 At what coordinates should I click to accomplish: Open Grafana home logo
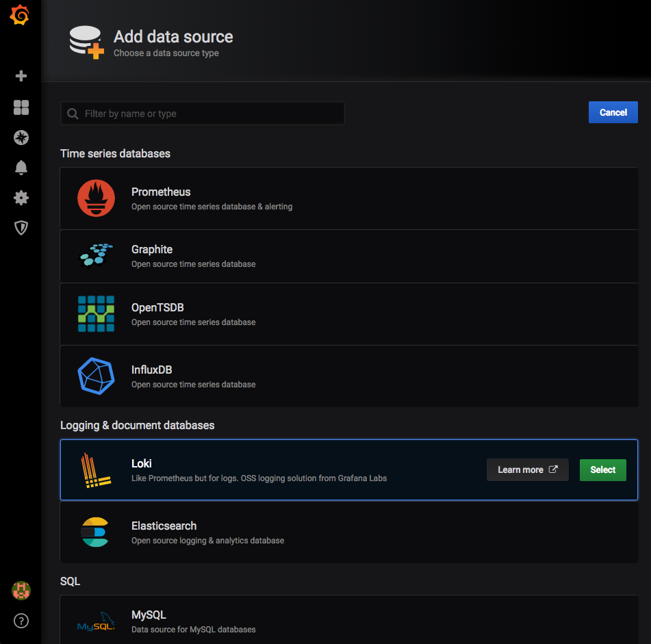(x=20, y=15)
